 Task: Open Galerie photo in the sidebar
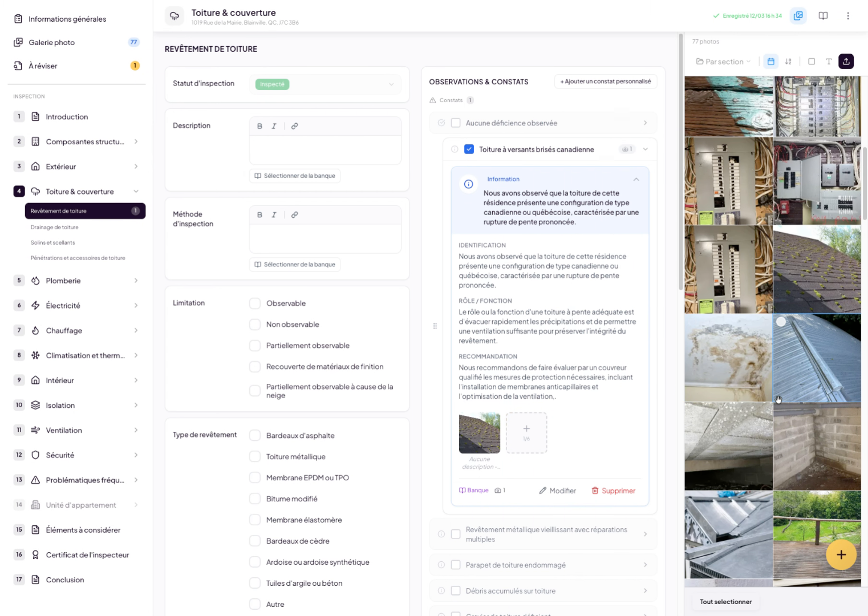tap(52, 42)
